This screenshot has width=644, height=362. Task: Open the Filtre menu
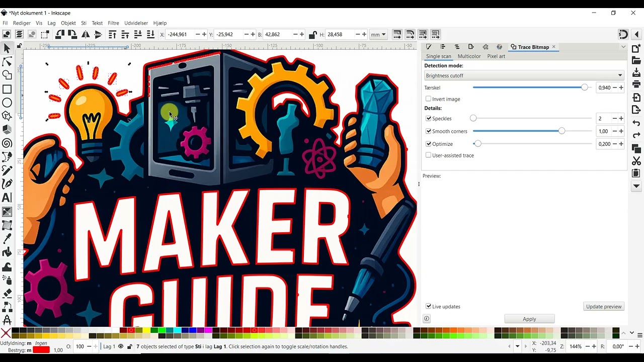[x=113, y=23]
